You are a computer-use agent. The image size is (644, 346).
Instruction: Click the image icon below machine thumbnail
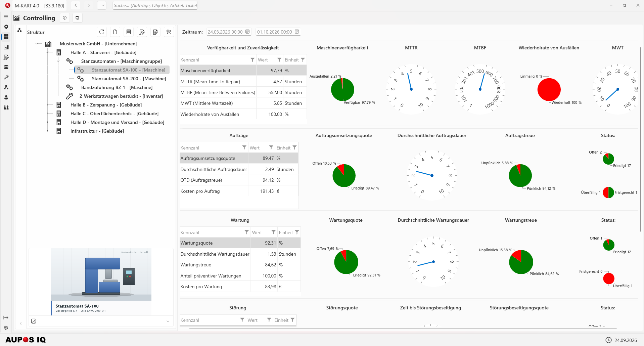[34, 321]
